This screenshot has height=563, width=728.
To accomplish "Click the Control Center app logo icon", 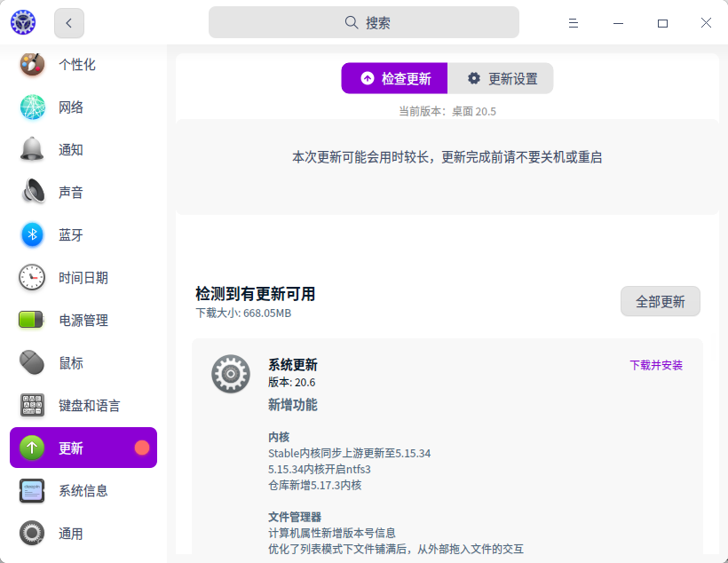I will click(23, 22).
